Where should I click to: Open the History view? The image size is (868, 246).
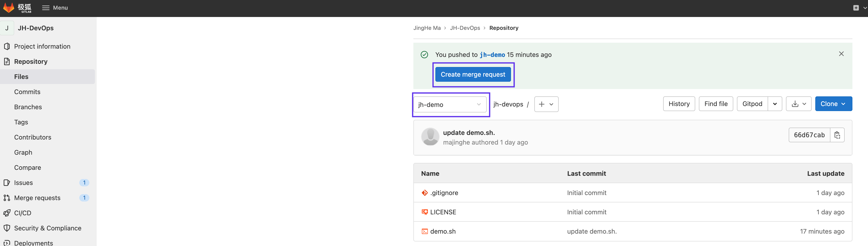pos(679,104)
